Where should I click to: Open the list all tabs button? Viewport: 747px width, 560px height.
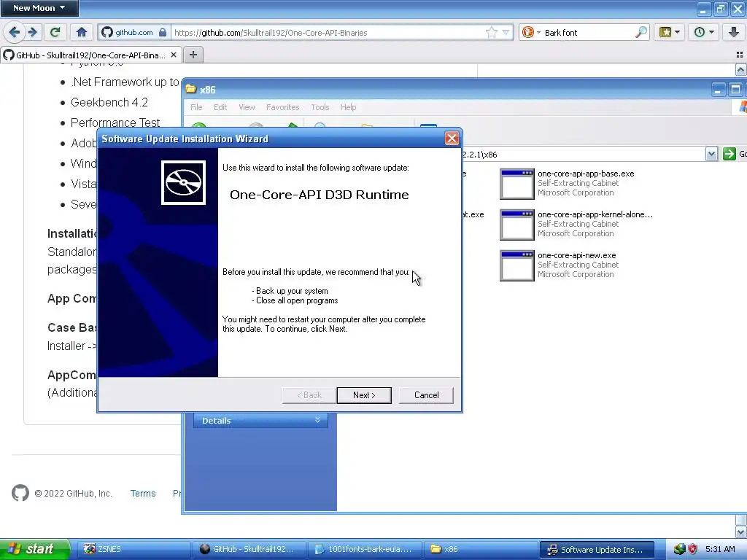(x=740, y=55)
